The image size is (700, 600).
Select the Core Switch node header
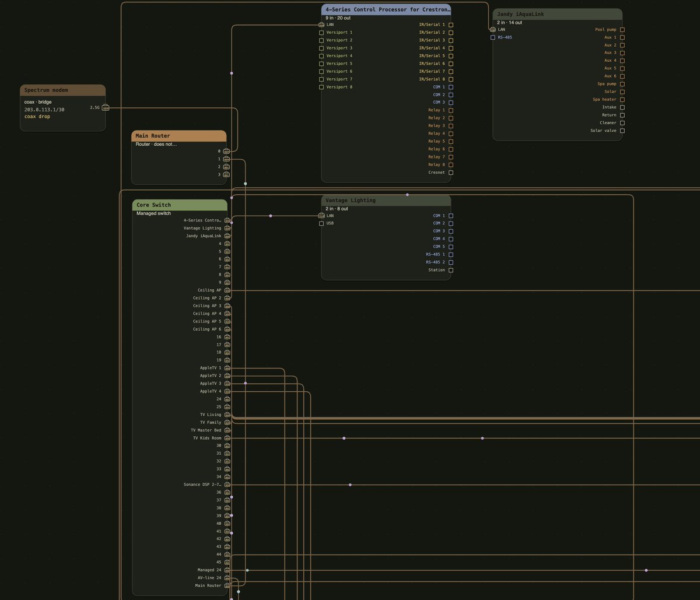[180, 205]
